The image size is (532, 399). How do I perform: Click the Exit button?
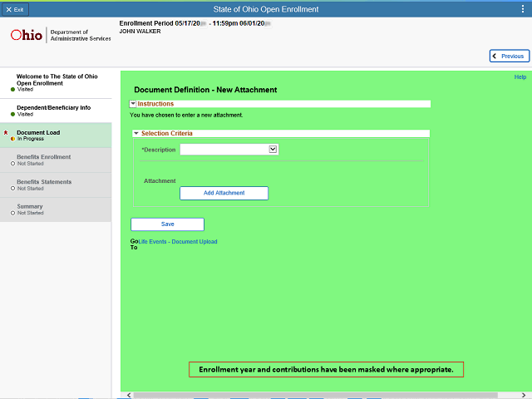[15, 9]
